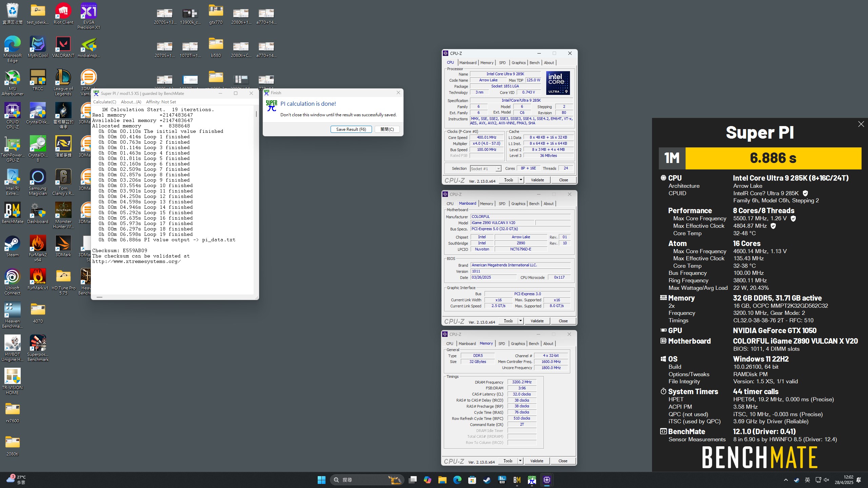Click Validate in the CPU-Z CPU-tab window
The image size is (868, 488).
pos(537,180)
